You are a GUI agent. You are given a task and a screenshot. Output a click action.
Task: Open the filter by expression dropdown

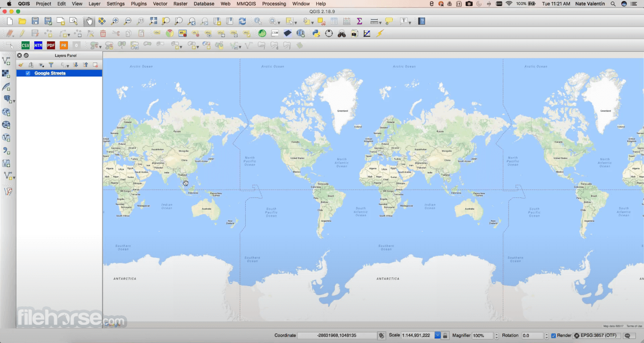click(x=65, y=65)
